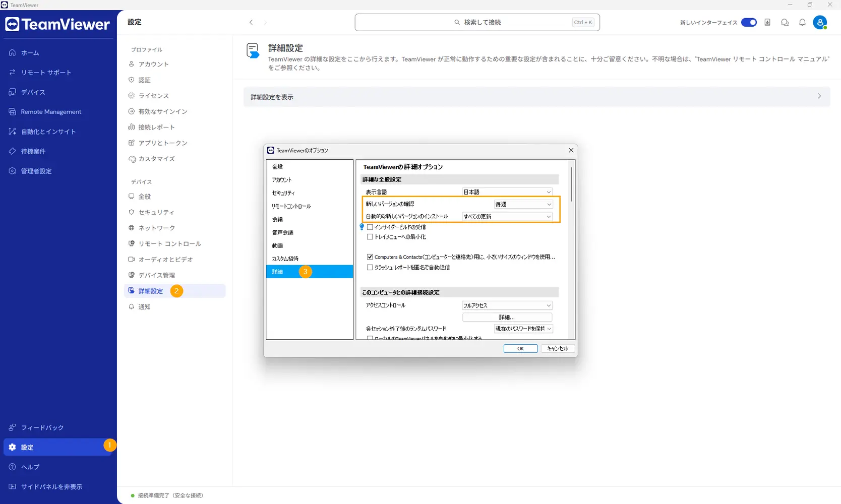Open the ライセンス icon entry
This screenshot has height=504, width=841.
coord(132,95)
